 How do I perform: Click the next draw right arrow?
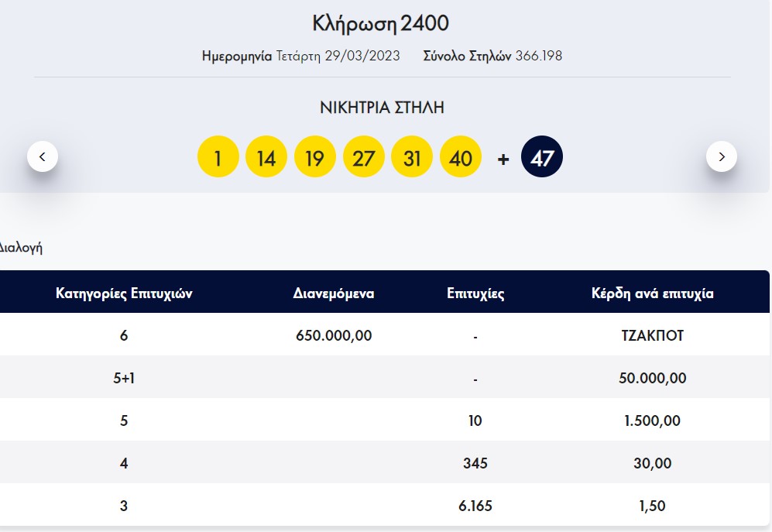point(722,156)
